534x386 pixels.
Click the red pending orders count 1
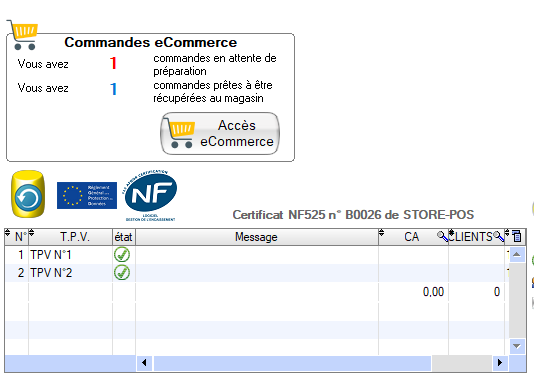[x=113, y=63]
